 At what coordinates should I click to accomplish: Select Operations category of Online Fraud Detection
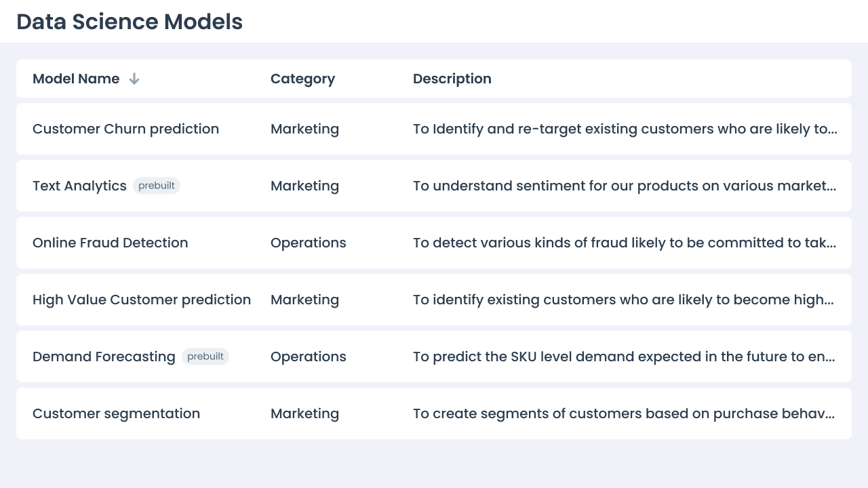tap(309, 243)
